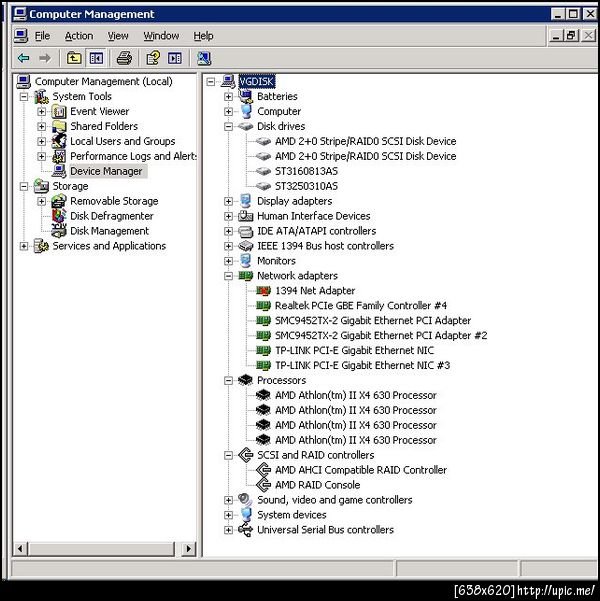Screen dimensions: 600x601
Task: Collapse the VGDISK root node
Action: pos(210,81)
